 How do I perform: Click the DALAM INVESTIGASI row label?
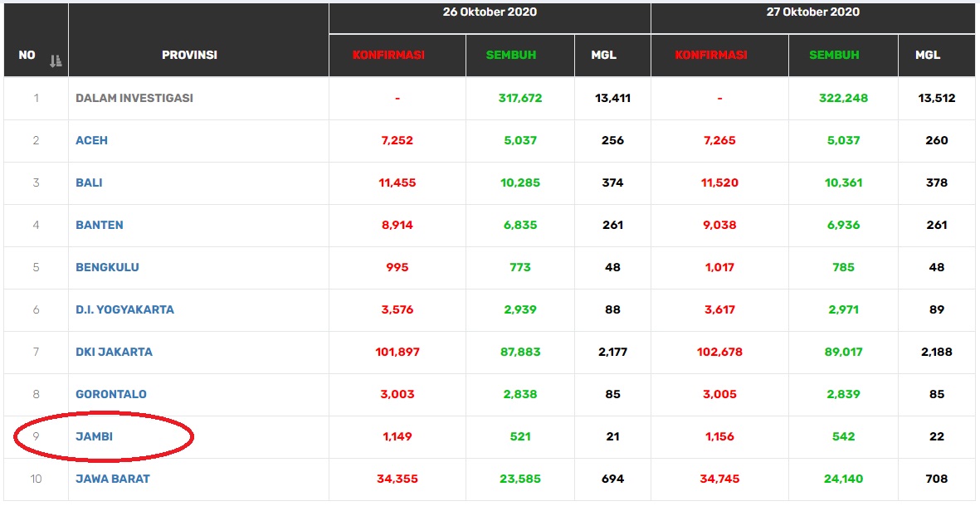point(134,98)
